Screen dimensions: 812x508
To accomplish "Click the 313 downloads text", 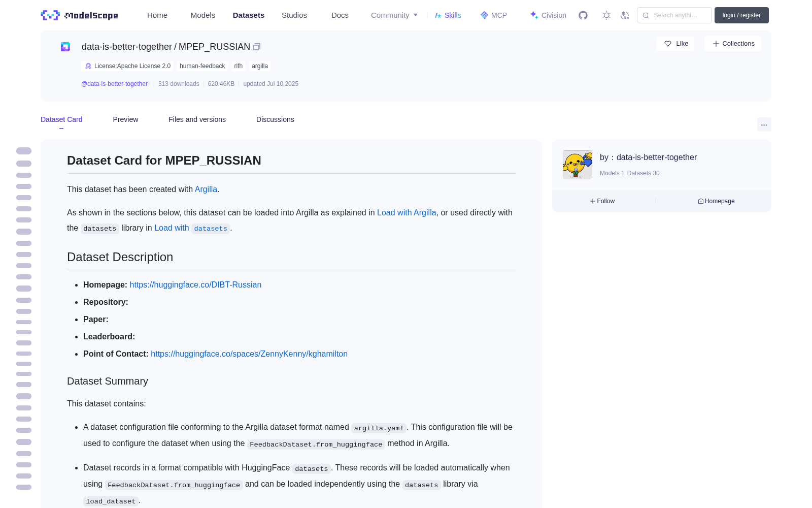I will [179, 84].
